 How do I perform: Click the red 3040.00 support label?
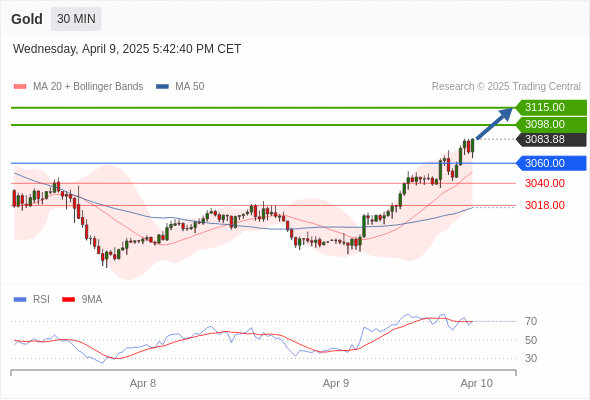click(545, 183)
